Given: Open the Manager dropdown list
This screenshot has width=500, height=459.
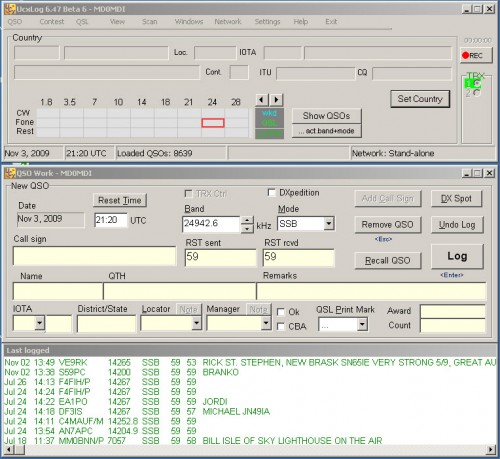Looking at the screenshot, I should (266, 323).
